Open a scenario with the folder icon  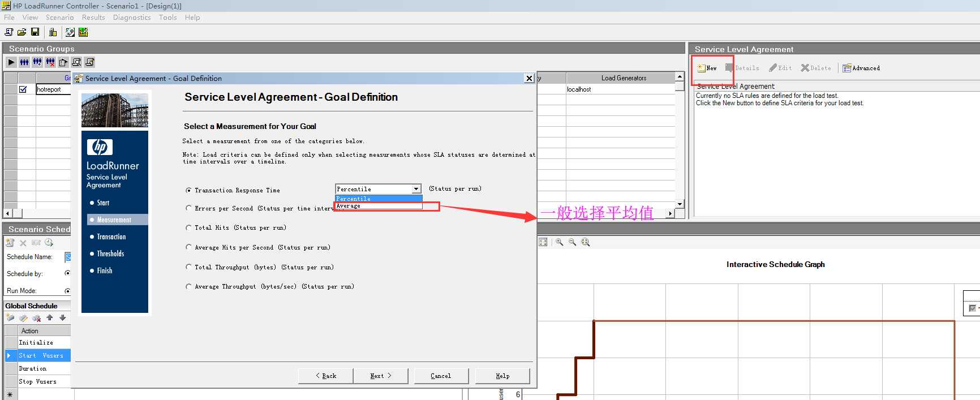pos(22,32)
